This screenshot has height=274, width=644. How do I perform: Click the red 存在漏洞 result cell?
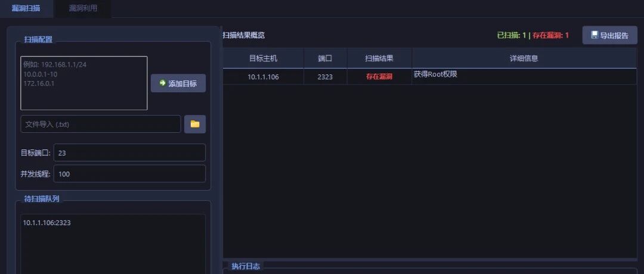(379, 77)
